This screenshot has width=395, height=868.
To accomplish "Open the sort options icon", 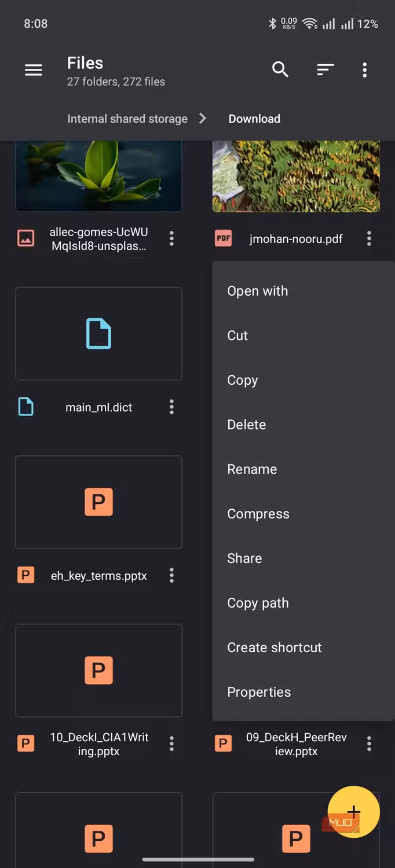I will 325,70.
